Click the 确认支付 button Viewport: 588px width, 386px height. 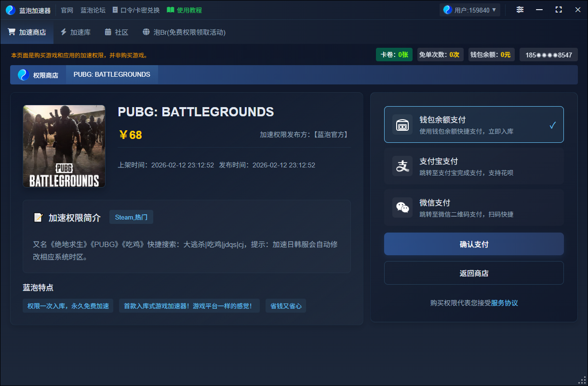pos(474,244)
